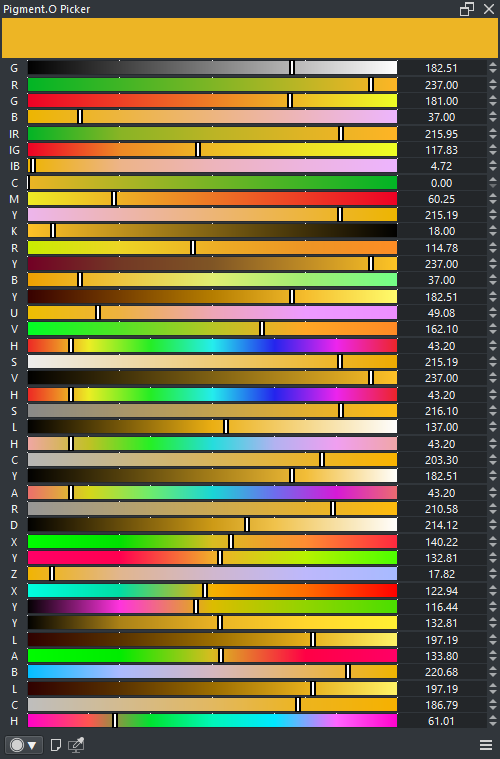The width and height of the screenshot is (500, 759).
Task: Click the Z channel label
Action: point(14,574)
